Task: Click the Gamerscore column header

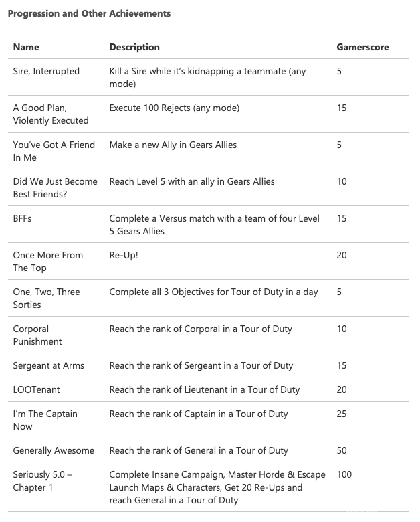Action: coord(362,47)
